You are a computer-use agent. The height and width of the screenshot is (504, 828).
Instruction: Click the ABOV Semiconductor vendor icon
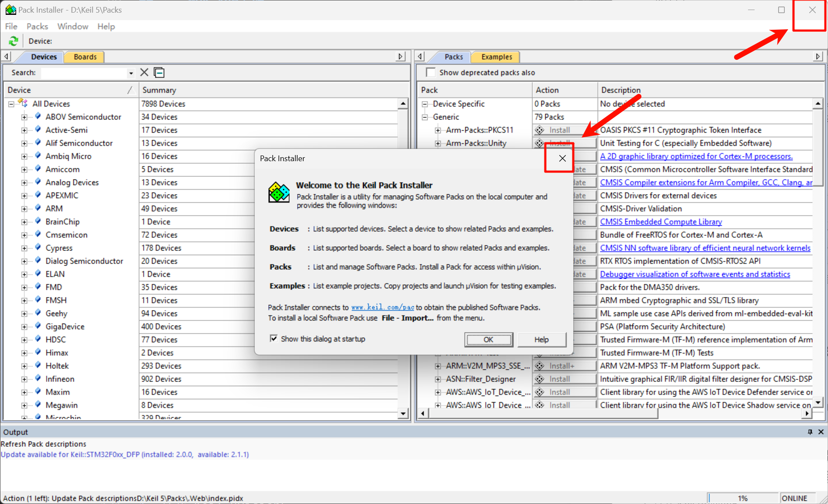(x=38, y=117)
